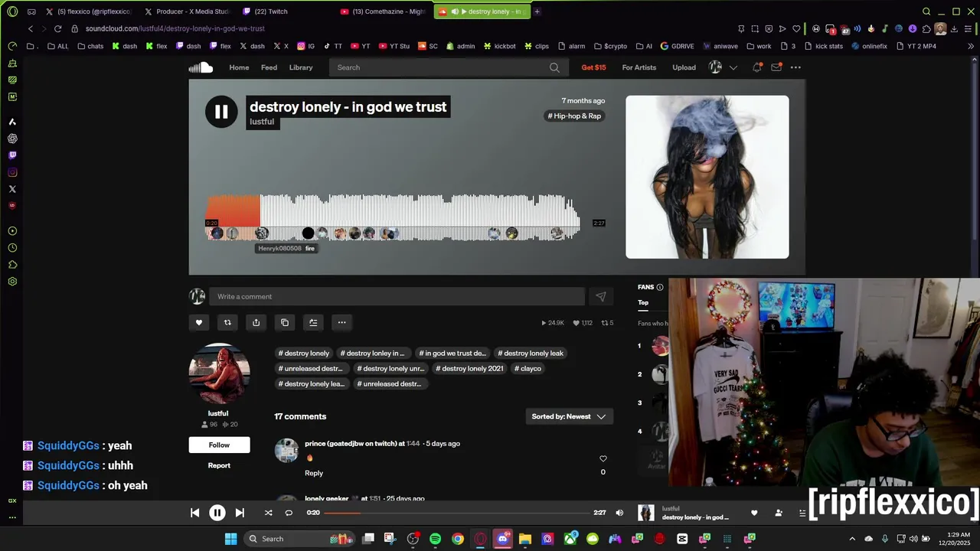
Task: Click the # clayco tag
Action: click(x=528, y=369)
